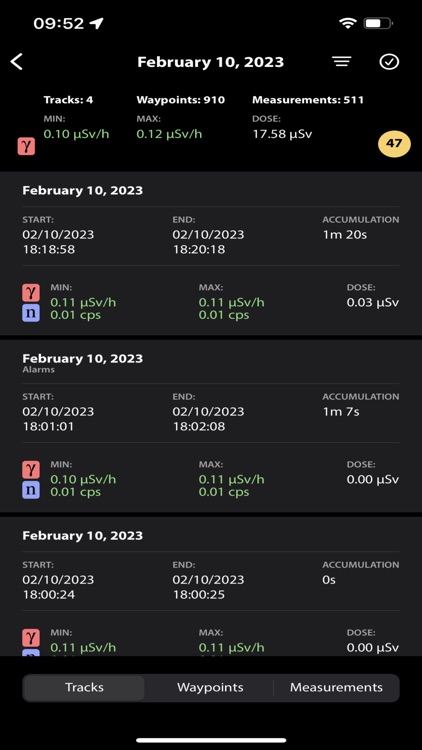The width and height of the screenshot is (422, 750).
Task: Open the track starting at 18:18:58
Action: (x=211, y=254)
